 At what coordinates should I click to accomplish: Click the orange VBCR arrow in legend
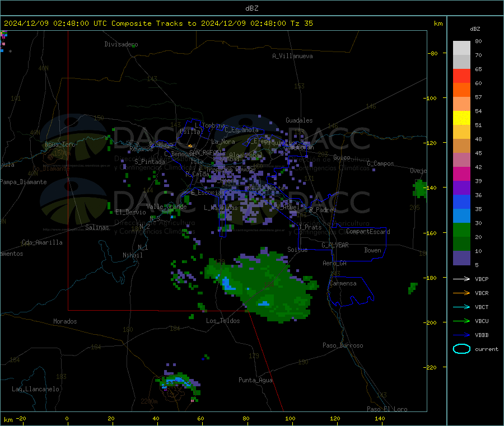pyautogui.click(x=461, y=293)
